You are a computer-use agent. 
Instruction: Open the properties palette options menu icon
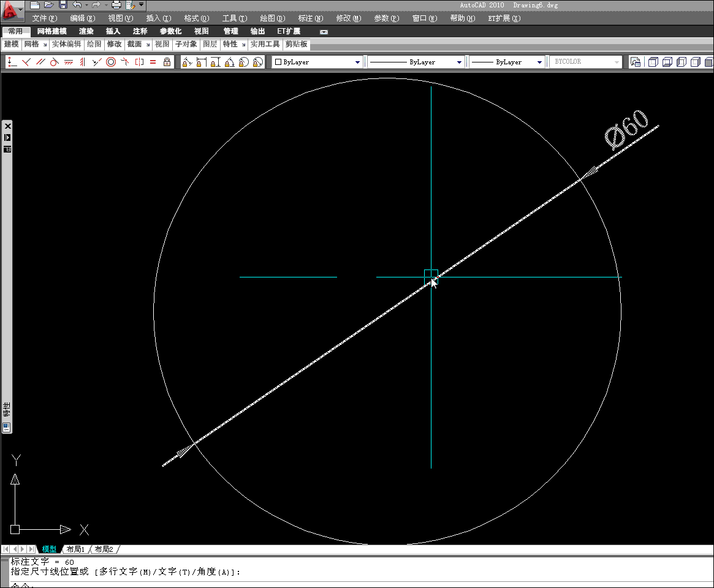(7, 149)
